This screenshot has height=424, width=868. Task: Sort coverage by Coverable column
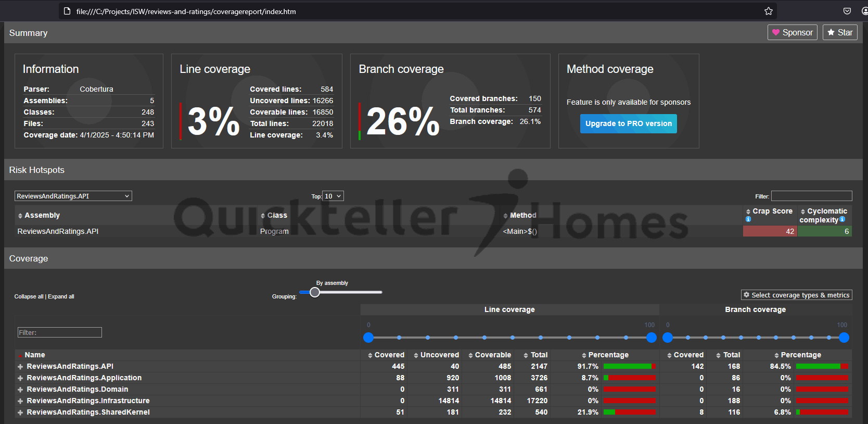490,355
